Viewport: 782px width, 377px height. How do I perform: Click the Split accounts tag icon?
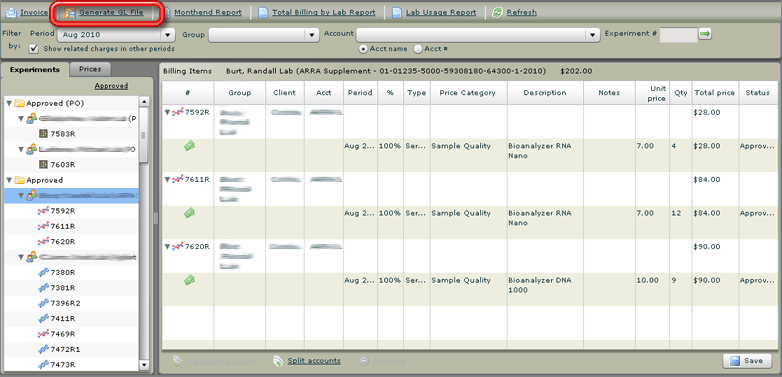278,361
